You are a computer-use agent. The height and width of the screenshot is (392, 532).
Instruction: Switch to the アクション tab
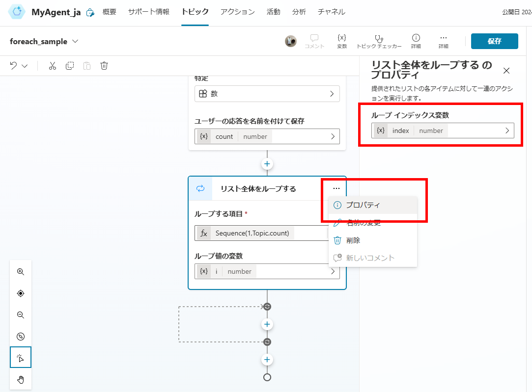point(238,12)
